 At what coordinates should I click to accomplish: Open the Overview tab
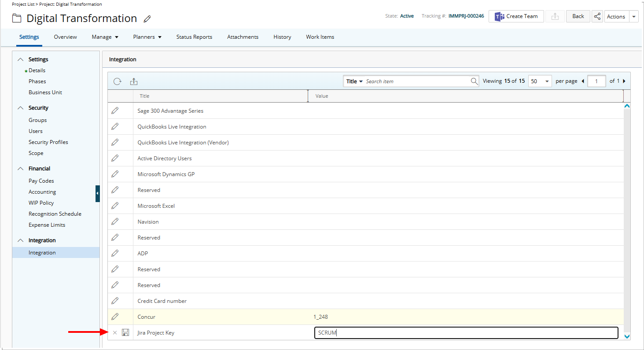point(65,37)
